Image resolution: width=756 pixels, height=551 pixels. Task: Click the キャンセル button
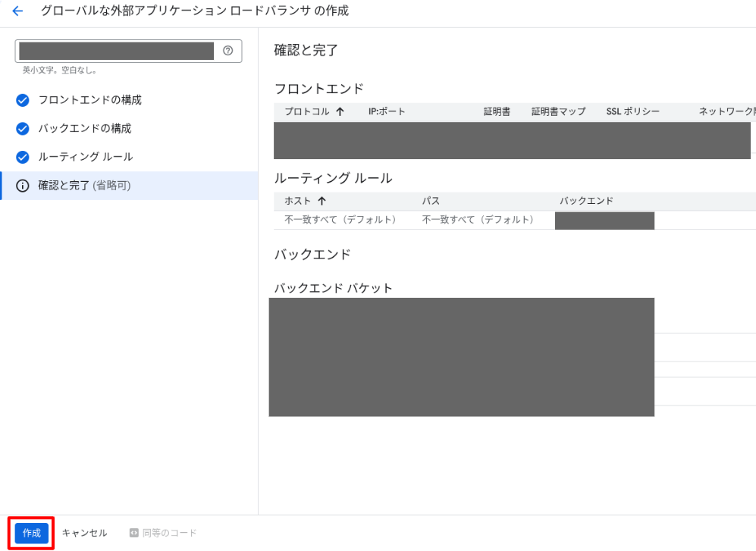[84, 533]
